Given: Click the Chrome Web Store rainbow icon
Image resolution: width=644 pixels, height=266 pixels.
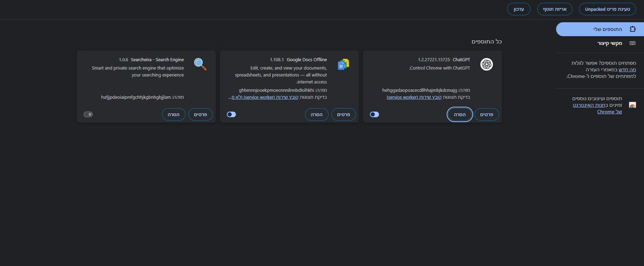Looking at the screenshot, I should [x=633, y=105].
